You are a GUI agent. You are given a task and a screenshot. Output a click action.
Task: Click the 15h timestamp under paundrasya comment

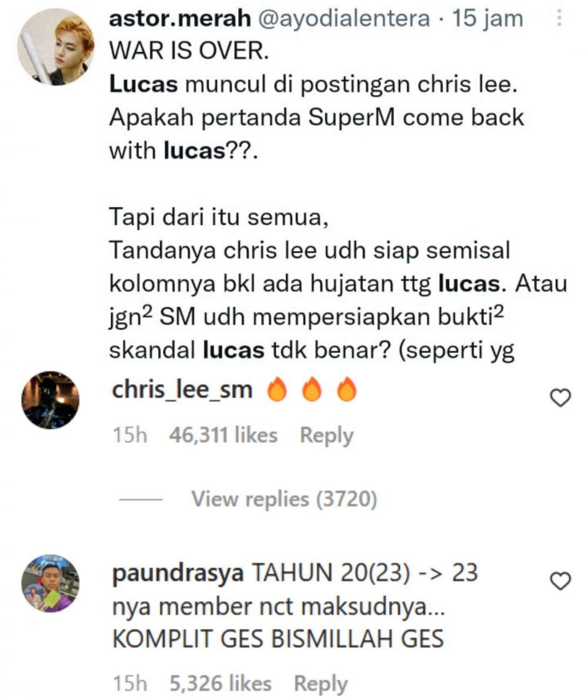pos(130,684)
